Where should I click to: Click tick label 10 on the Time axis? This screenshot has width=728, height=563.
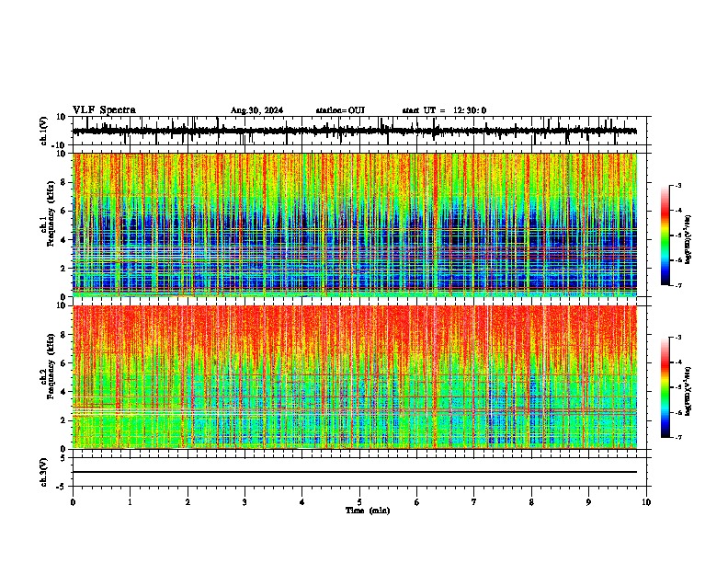646,502
